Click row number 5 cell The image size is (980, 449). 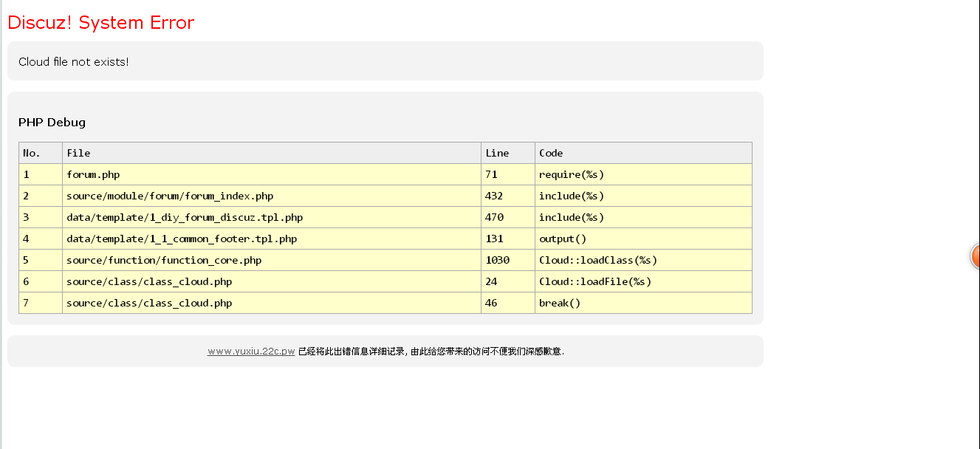click(41, 260)
